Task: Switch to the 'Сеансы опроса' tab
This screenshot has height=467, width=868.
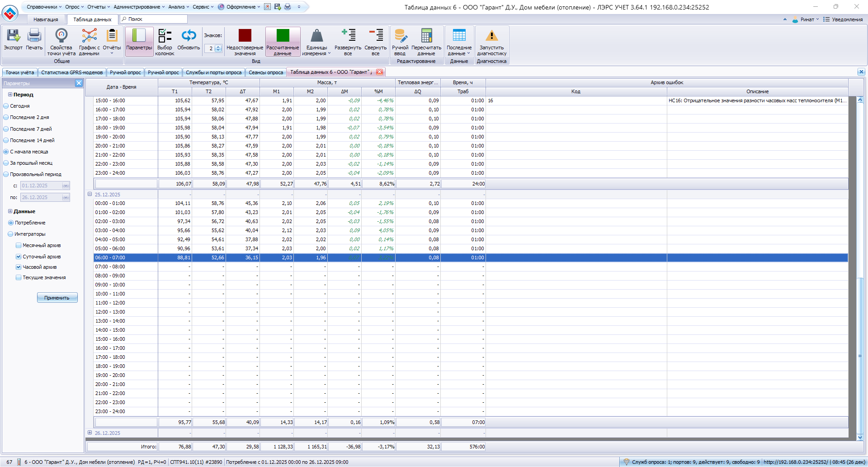Action: [266, 72]
